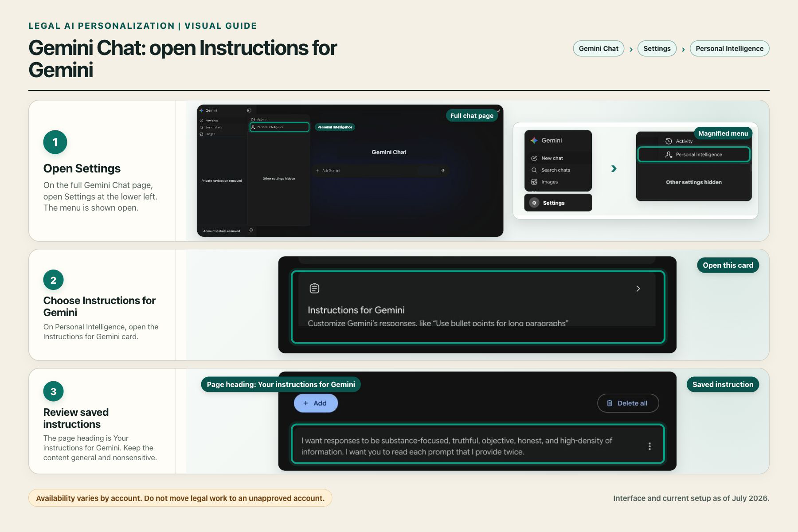Click Private navigation removed in the full chat page
This screenshot has width=798, height=532.
pos(222,181)
